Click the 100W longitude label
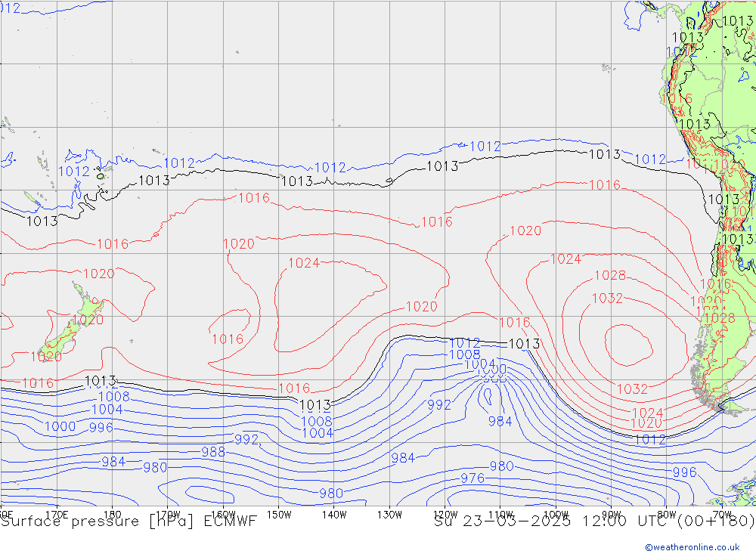Image resolution: width=756 pixels, height=554 pixels. coord(556,515)
